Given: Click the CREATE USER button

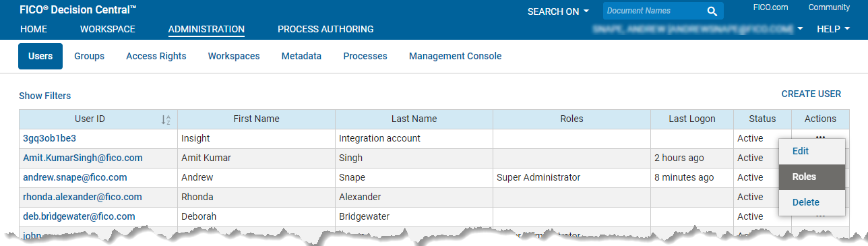Looking at the screenshot, I should point(811,94).
